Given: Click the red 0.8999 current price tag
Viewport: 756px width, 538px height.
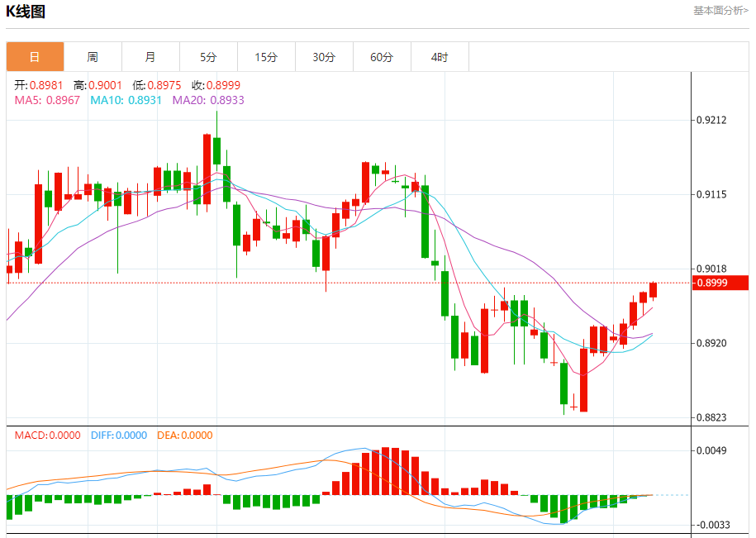Looking at the screenshot, I should point(720,283).
